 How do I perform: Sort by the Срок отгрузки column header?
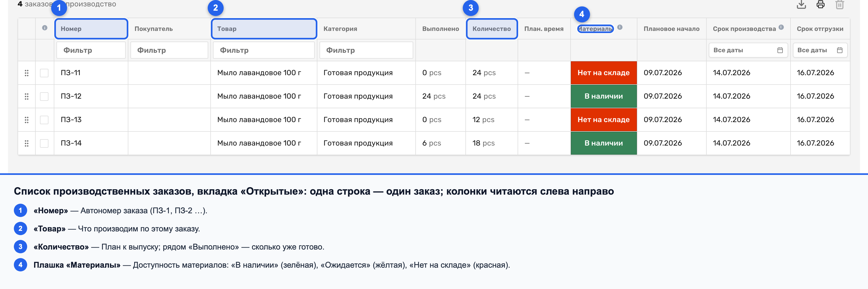click(820, 29)
